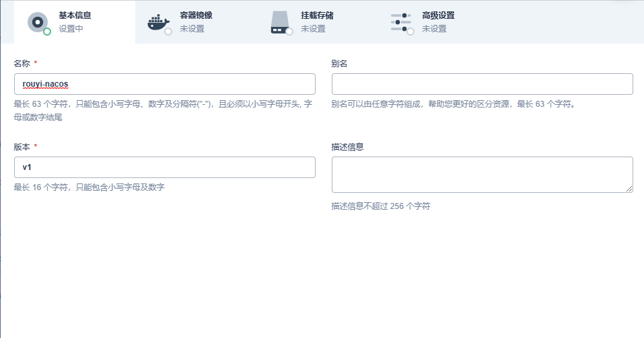Select the 基本信息 step tab title
Image resolution: width=644 pixels, height=338 pixels.
pos(75,15)
